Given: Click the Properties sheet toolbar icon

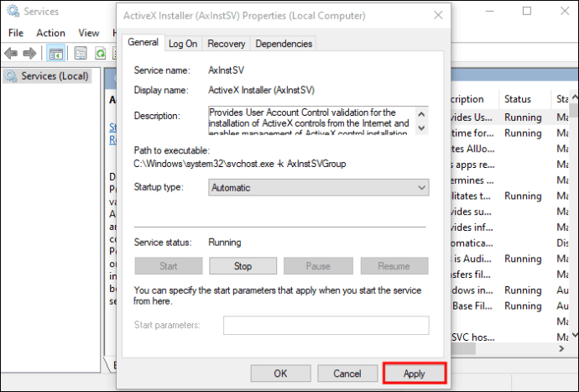Looking at the screenshot, I should click(81, 54).
